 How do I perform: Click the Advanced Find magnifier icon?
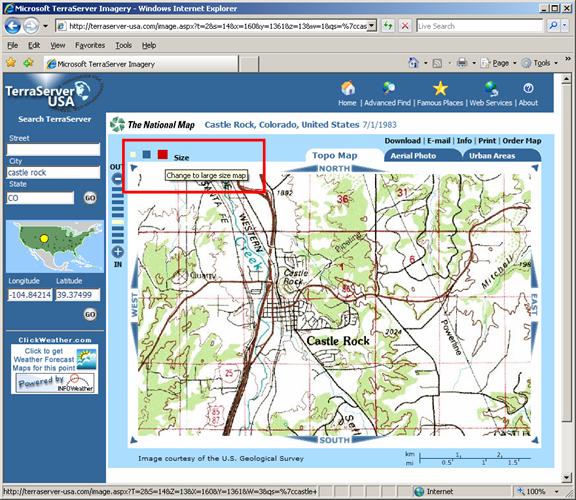click(389, 88)
